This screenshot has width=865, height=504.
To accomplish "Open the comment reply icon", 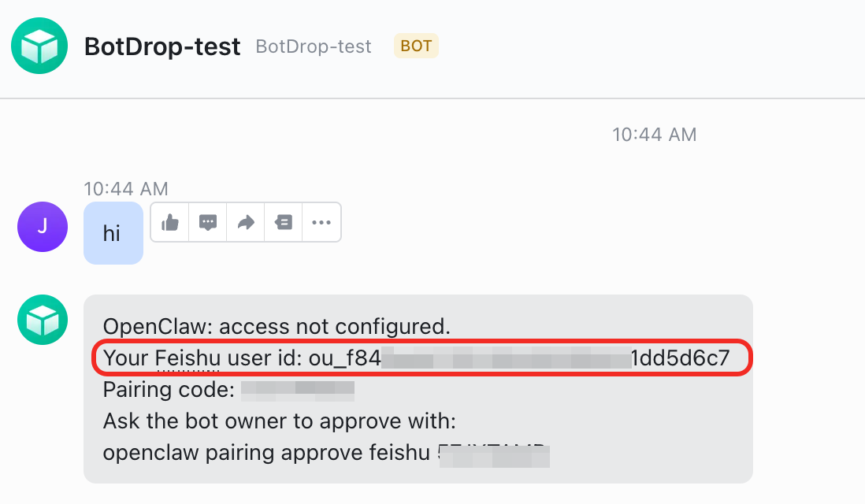I will 207,222.
